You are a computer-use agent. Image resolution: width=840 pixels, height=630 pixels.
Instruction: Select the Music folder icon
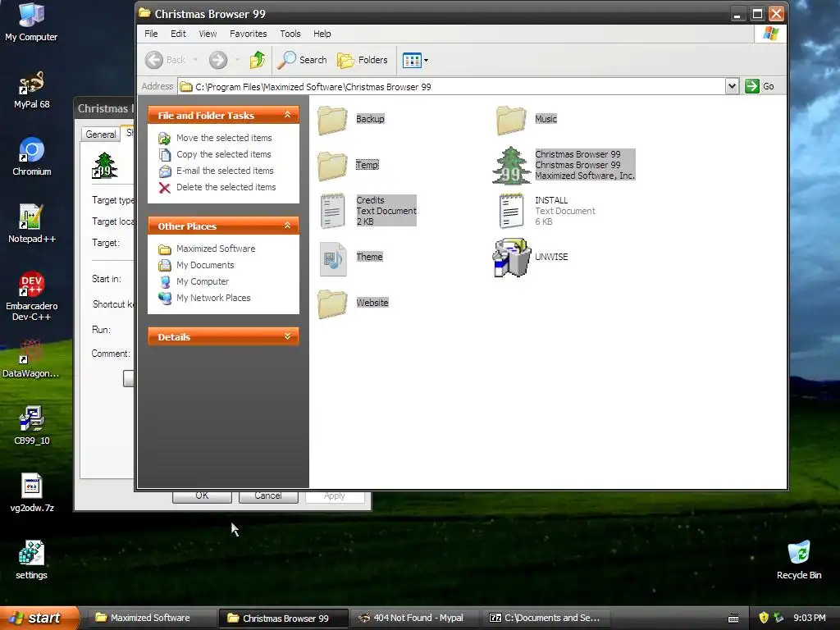(x=510, y=120)
